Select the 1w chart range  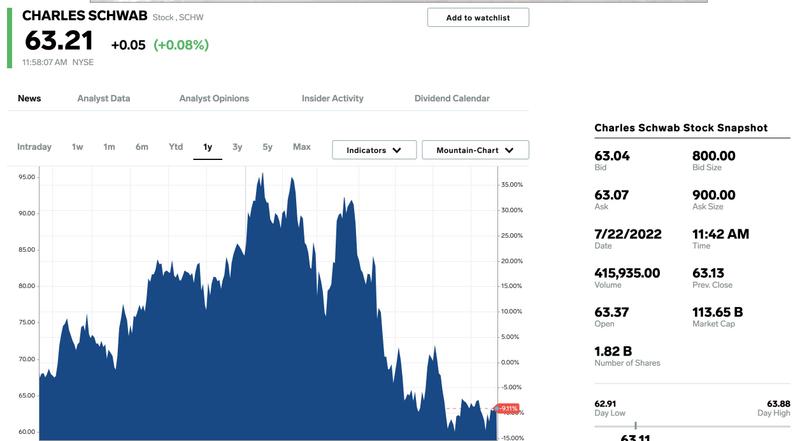click(x=77, y=146)
